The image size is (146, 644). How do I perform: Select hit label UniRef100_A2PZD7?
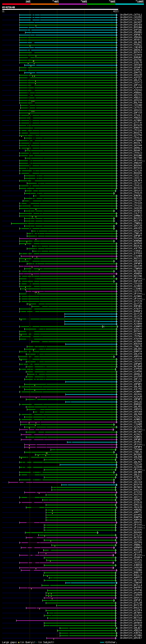(131, 77)
